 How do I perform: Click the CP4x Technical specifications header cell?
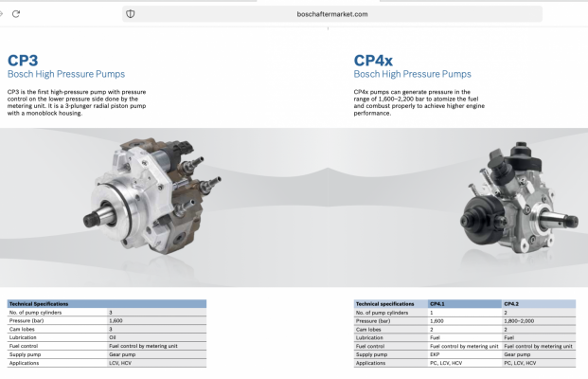click(x=390, y=304)
